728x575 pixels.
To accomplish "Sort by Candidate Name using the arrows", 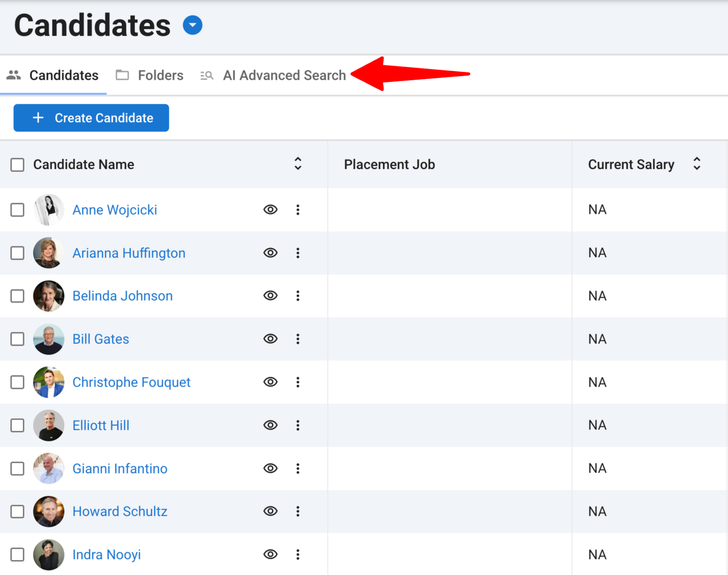I will point(298,164).
